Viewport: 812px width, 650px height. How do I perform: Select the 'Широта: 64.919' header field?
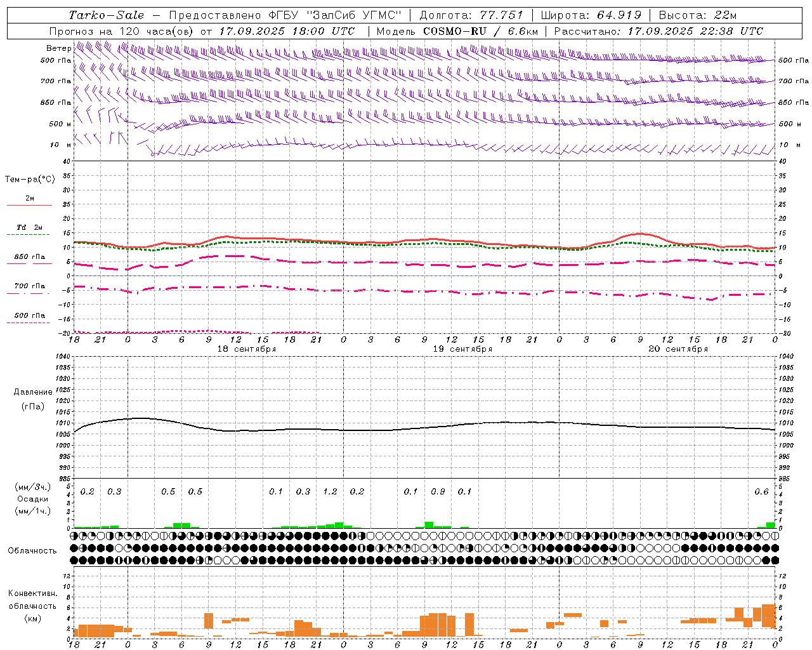(x=591, y=15)
